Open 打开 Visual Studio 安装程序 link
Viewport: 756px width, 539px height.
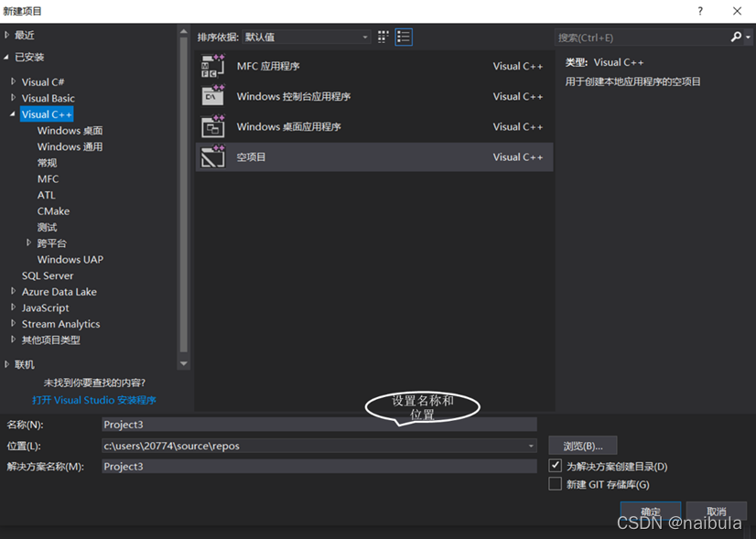tap(94, 400)
